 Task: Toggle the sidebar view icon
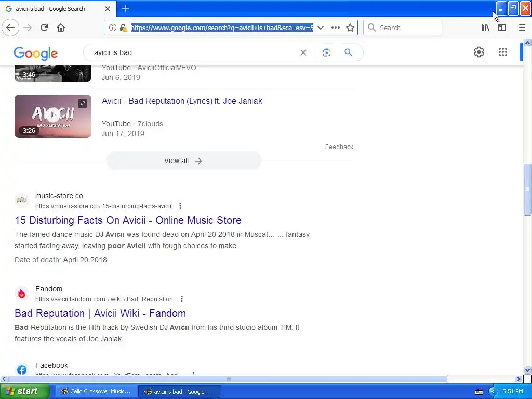coord(502,28)
